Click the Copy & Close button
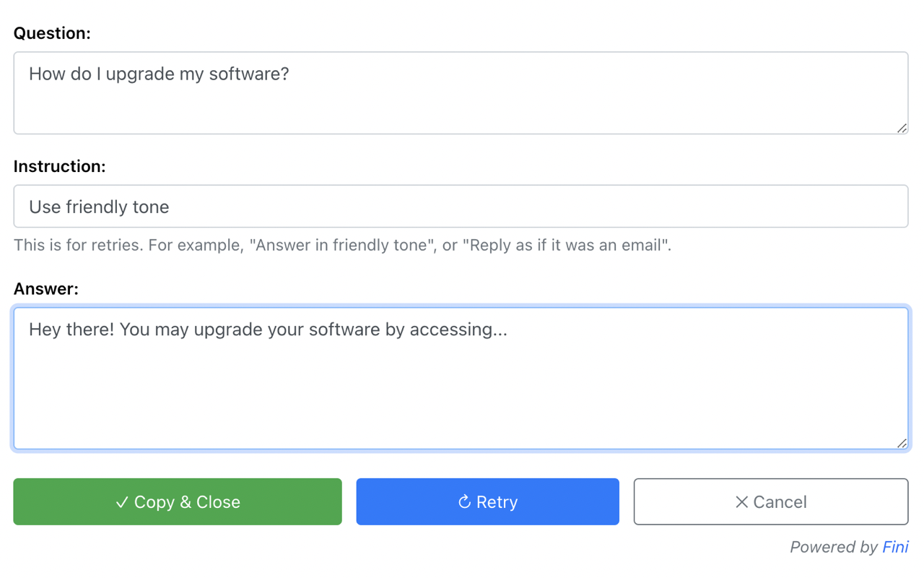 (x=177, y=501)
